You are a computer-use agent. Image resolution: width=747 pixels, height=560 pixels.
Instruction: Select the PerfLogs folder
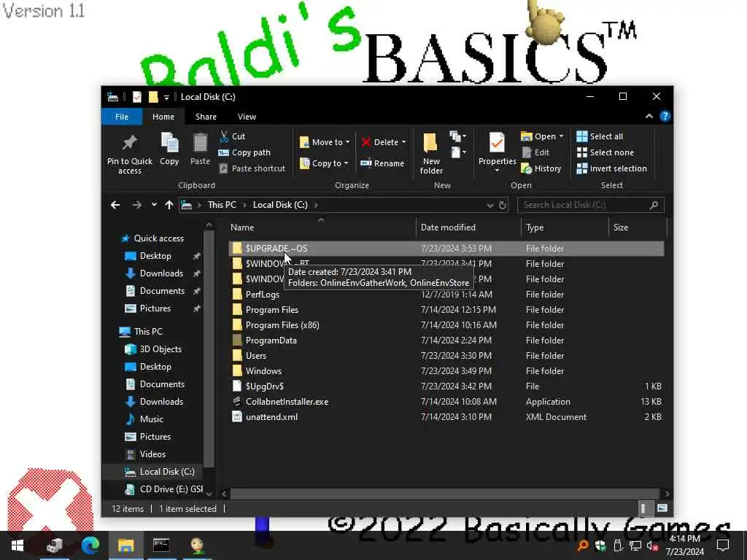click(446, 295)
